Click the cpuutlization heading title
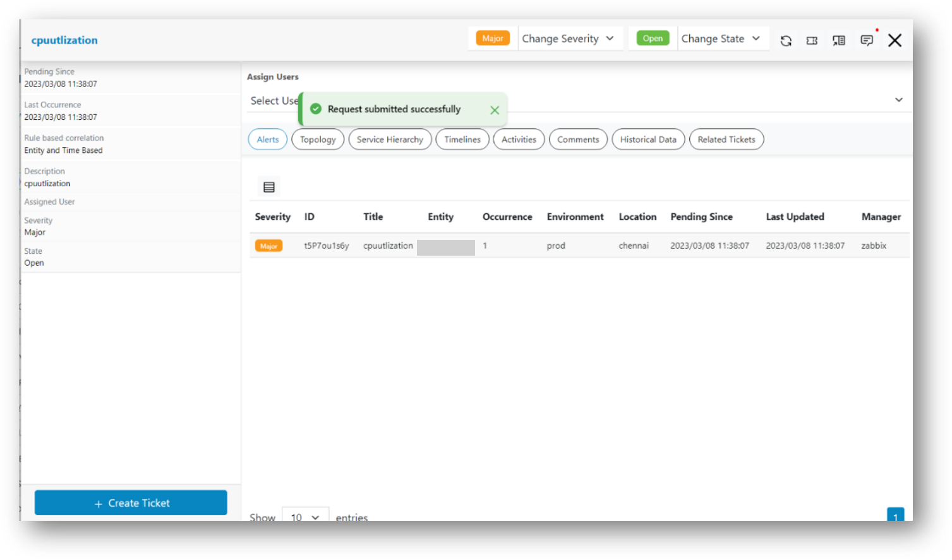Viewport: 952px width, 560px height. (64, 40)
